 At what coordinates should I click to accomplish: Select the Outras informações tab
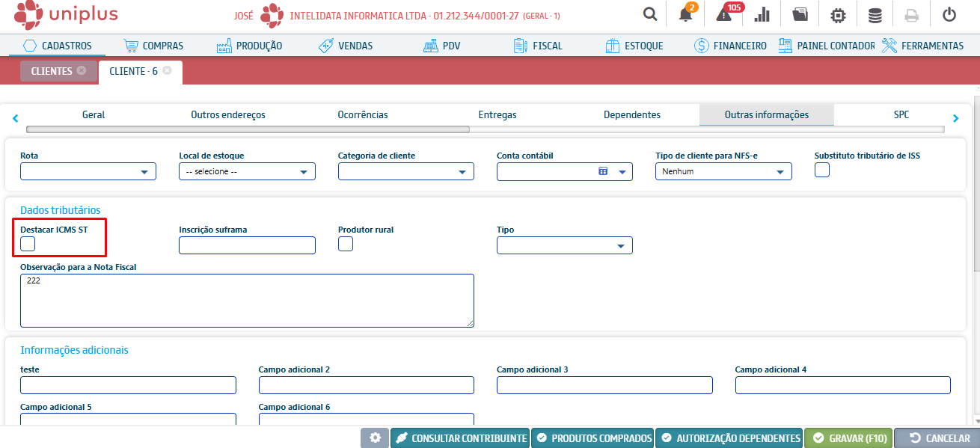click(767, 115)
